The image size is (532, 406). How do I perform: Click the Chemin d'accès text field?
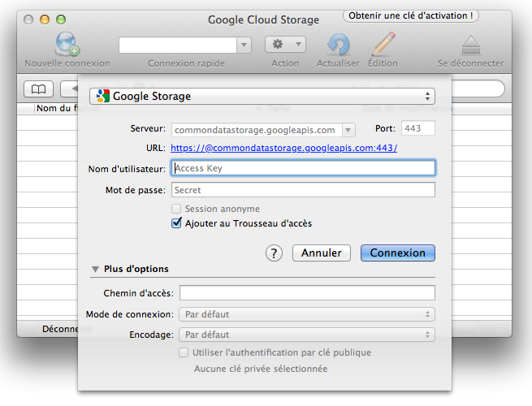coord(307,292)
